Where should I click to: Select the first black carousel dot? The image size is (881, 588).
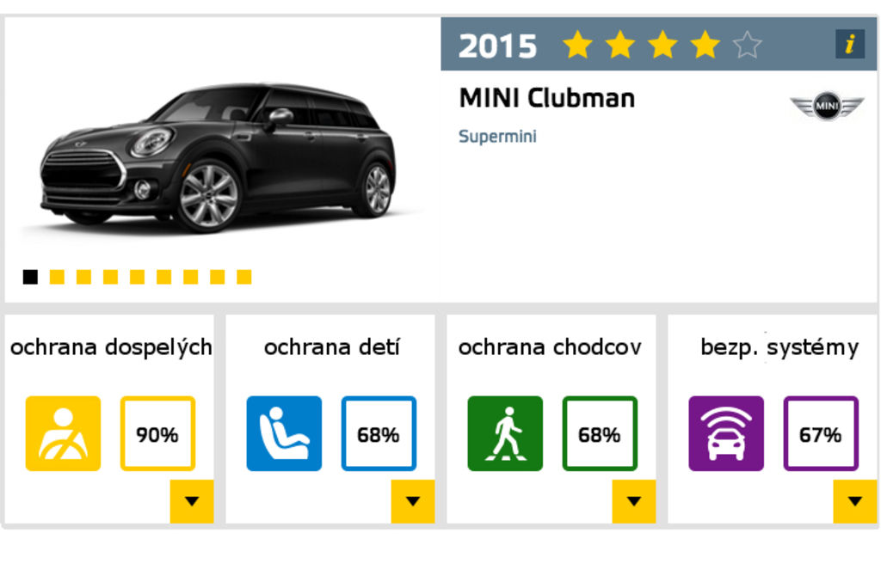(30, 277)
